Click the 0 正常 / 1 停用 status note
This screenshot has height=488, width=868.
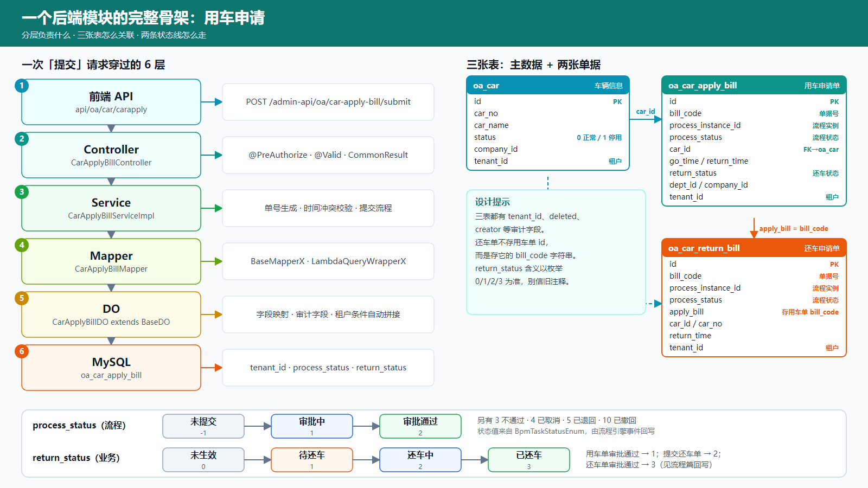click(x=599, y=138)
